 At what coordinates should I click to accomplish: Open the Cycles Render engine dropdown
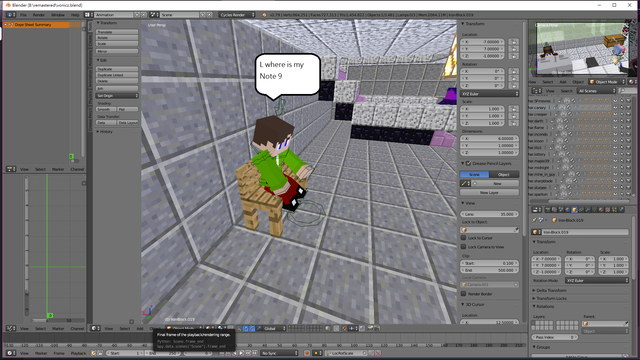237,15
